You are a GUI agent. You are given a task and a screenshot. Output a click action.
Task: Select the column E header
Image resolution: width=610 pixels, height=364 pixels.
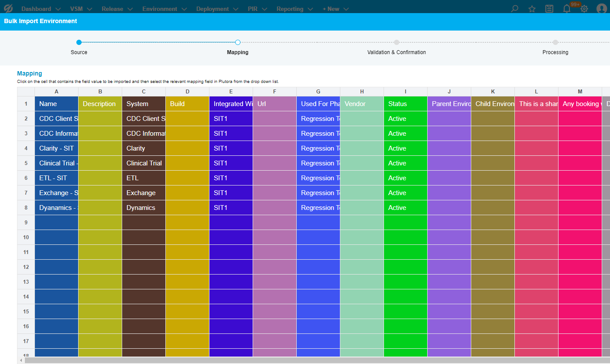(x=231, y=92)
